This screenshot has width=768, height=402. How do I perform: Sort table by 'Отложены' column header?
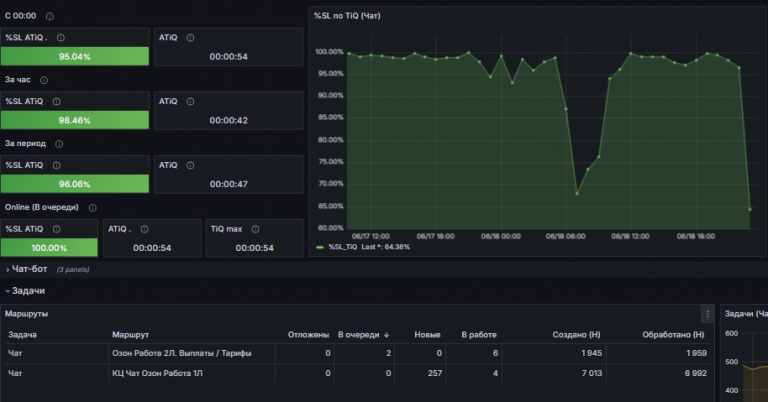(309, 335)
